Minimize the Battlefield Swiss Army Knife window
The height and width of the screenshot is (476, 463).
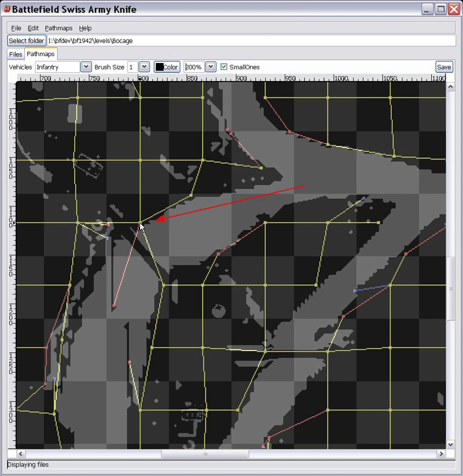427,9
